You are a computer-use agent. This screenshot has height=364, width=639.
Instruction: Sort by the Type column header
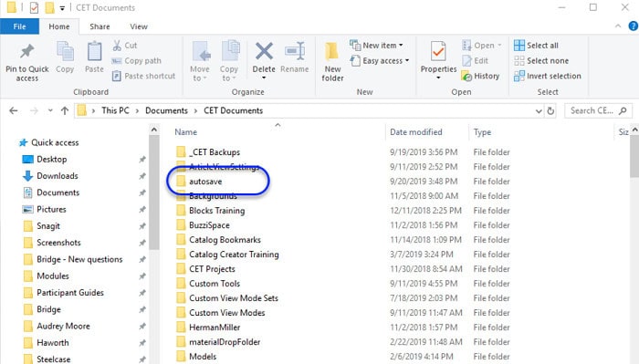click(482, 132)
